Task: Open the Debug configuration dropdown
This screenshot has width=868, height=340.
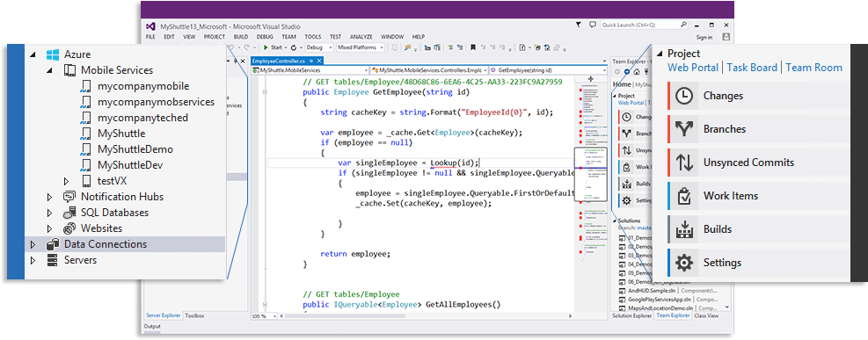Action: 319,47
